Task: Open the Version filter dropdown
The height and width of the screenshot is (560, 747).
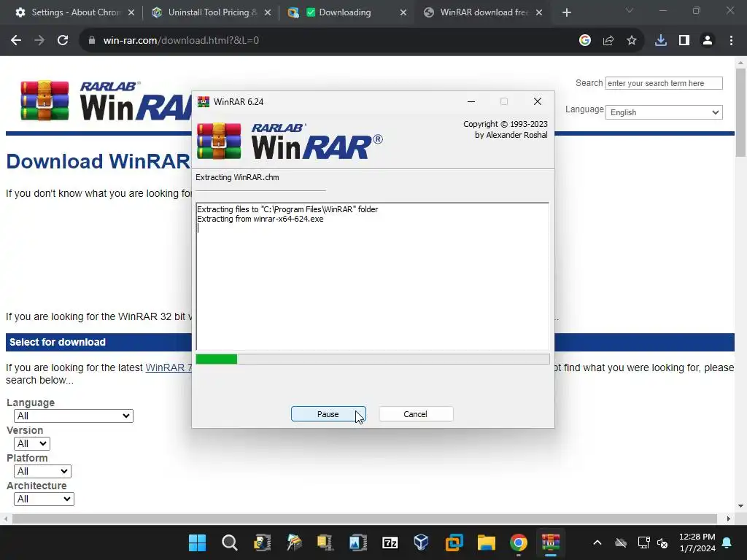Action: click(32, 444)
